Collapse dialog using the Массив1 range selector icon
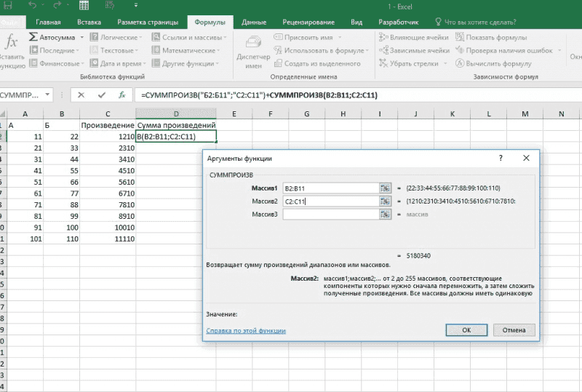Screen dimensions: 582x392 [x=385, y=188]
